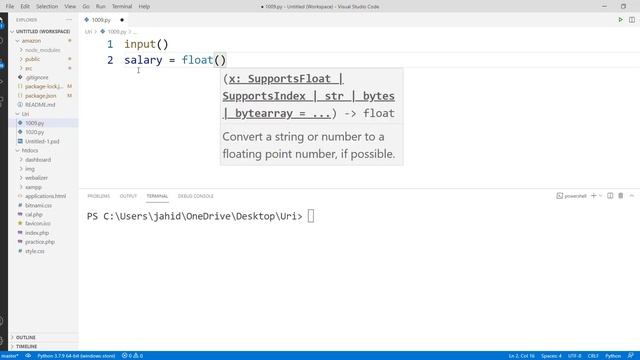Image resolution: width=640 pixels, height=360 pixels.
Task: Open the favicon.ico file
Action: 38,223
